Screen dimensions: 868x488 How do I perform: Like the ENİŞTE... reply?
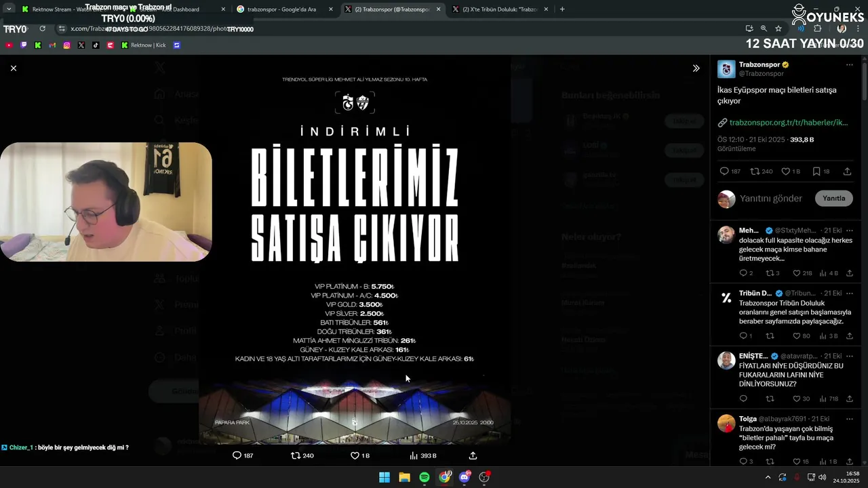797,399
